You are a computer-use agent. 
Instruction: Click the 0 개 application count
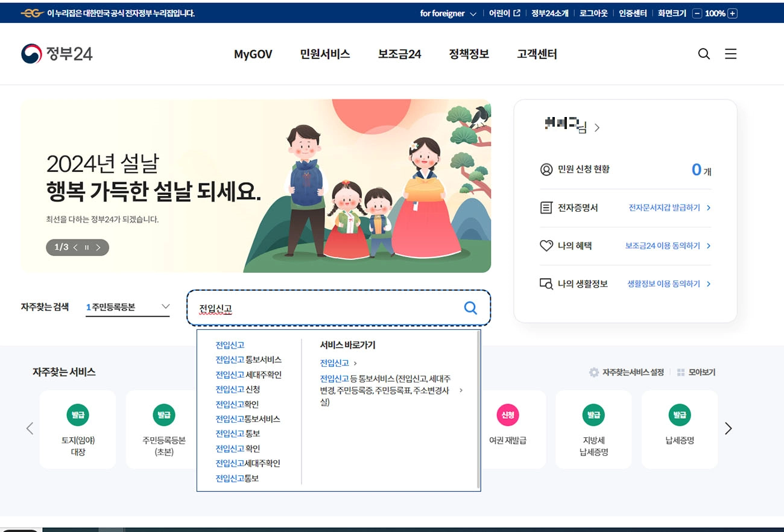click(701, 170)
